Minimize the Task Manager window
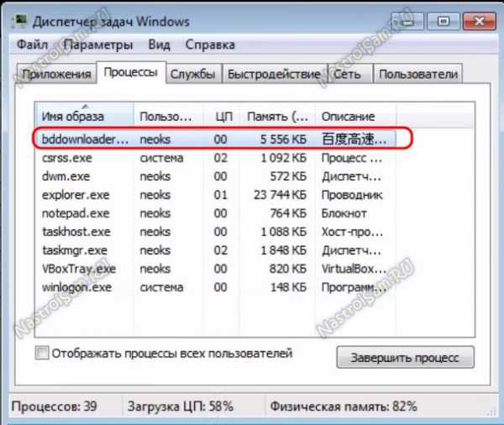 click(x=407, y=22)
